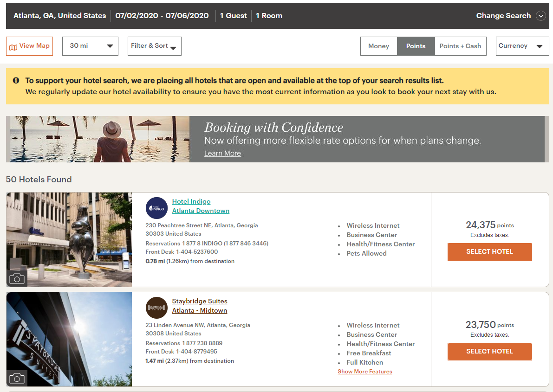Screen dimensions: 553x392
Task: Click the 1 Room text in search bar
Action: [x=269, y=16]
